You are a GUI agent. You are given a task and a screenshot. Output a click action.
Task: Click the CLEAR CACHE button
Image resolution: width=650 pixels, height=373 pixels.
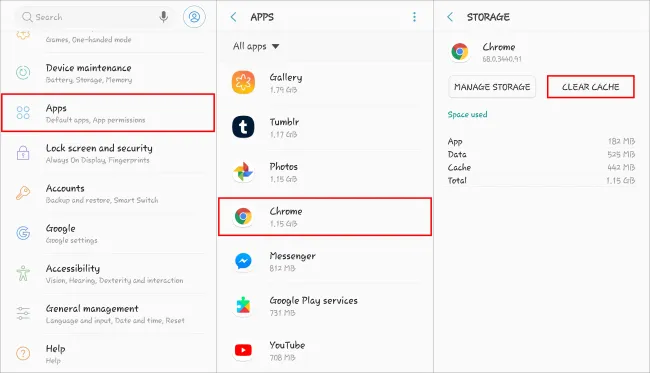tap(591, 87)
